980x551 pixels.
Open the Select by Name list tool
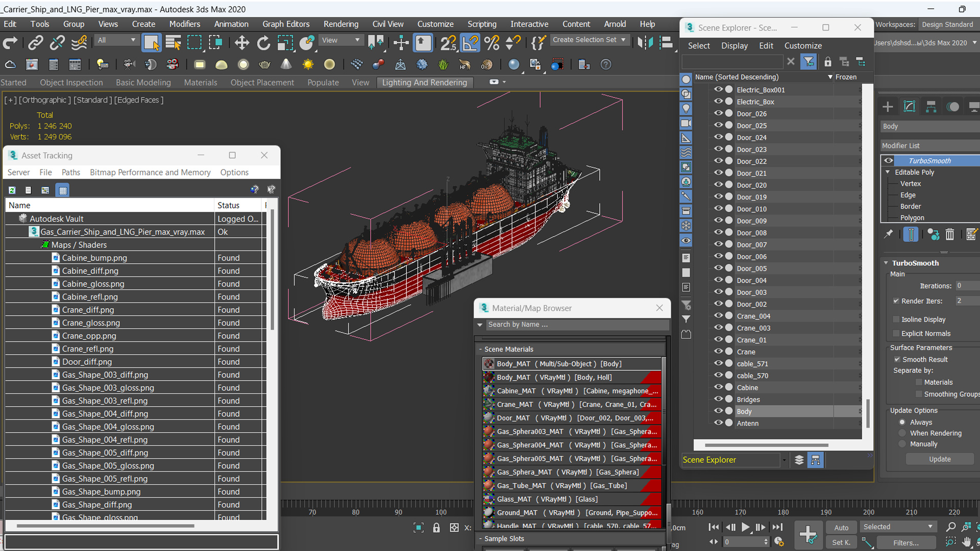pos(174,43)
